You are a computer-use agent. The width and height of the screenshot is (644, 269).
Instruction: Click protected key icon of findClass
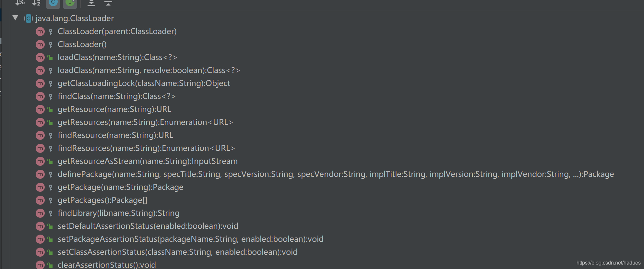point(51,96)
